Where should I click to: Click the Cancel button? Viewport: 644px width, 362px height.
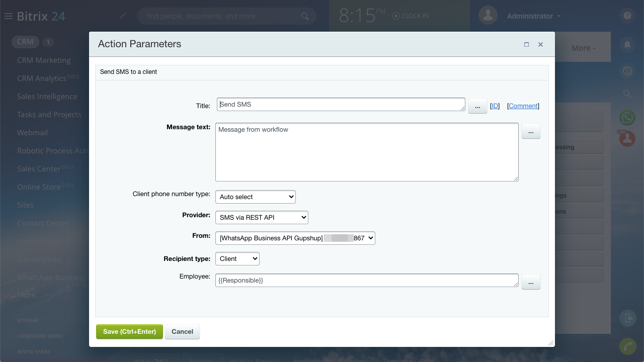point(182,331)
